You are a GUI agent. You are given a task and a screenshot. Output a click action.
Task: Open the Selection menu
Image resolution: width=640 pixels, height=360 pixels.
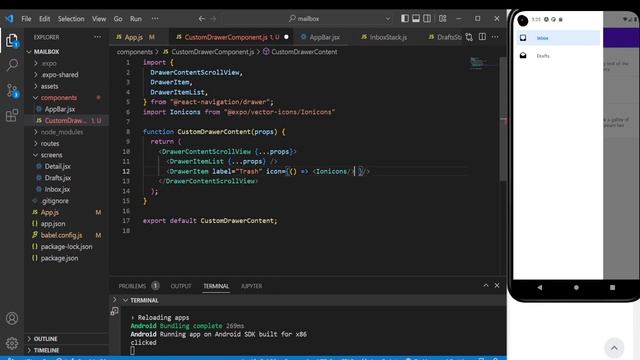point(71,19)
